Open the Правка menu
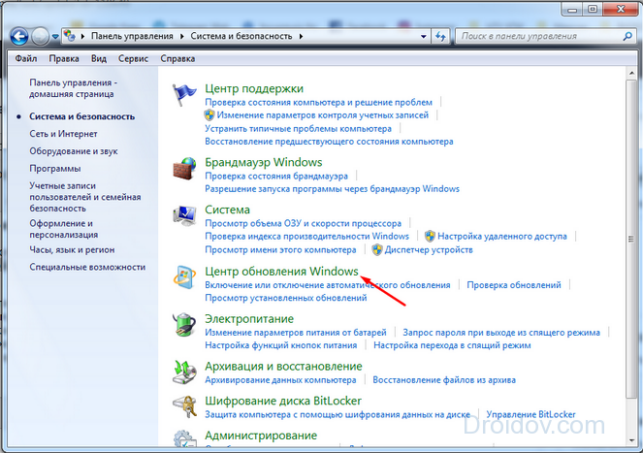Image resolution: width=643 pixels, height=453 pixels. 64,59
